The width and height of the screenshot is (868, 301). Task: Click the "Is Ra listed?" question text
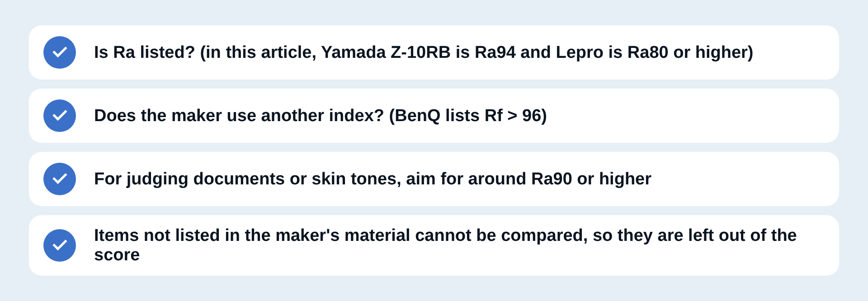coord(144,52)
